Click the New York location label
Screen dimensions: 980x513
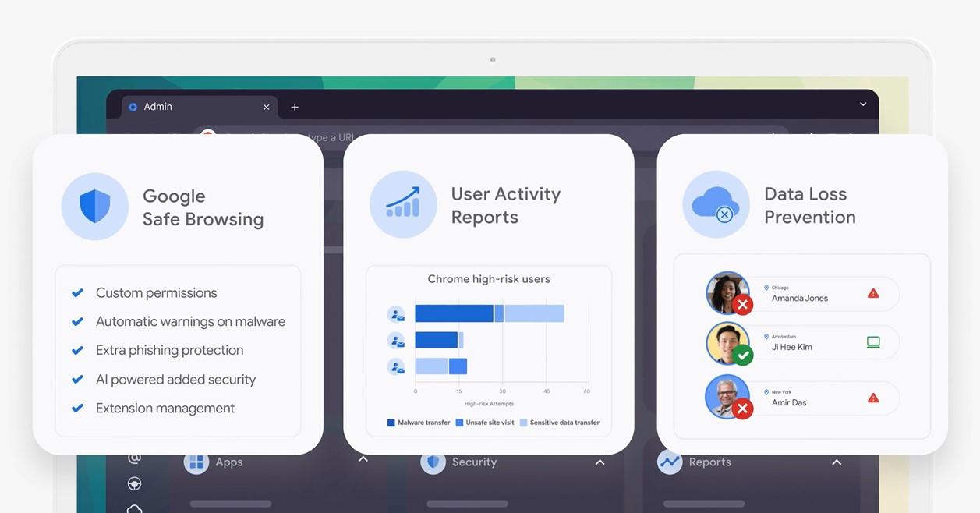[x=782, y=392]
